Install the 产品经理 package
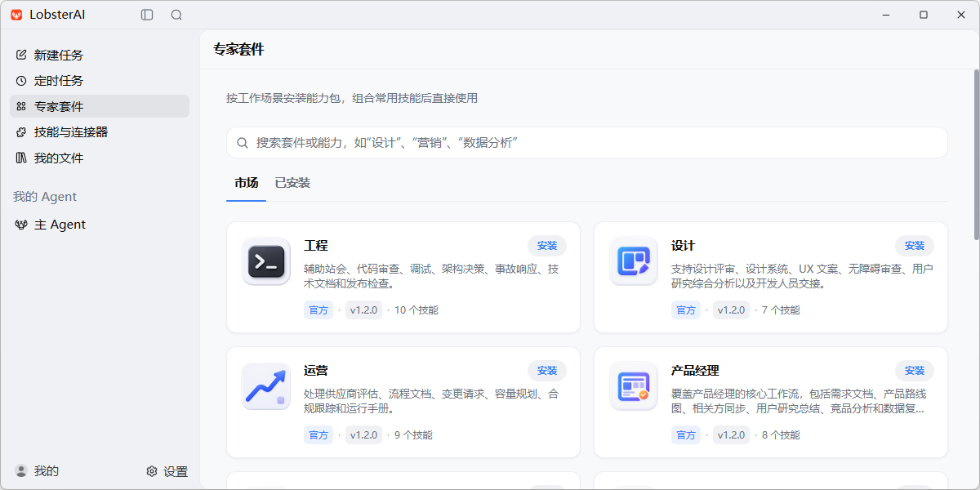Viewport: 980px width, 490px height. pyautogui.click(x=915, y=371)
